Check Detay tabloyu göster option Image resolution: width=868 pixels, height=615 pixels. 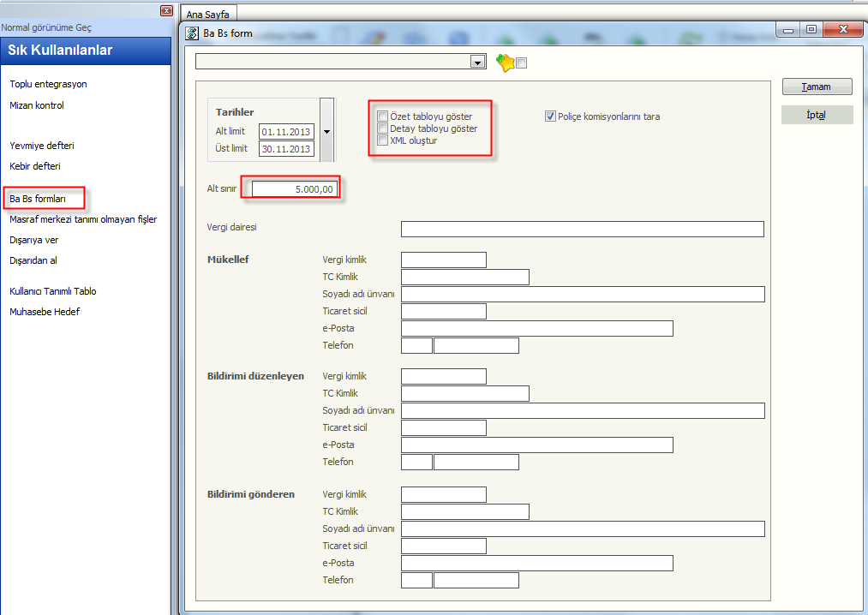pyautogui.click(x=382, y=128)
